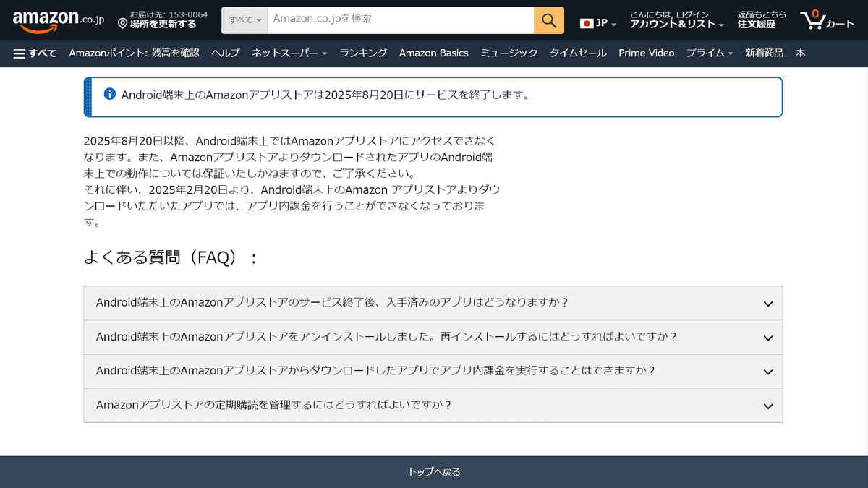Click the Amazon.co.jpを検索 search field
The width and height of the screenshot is (868, 488).
coord(401,20)
